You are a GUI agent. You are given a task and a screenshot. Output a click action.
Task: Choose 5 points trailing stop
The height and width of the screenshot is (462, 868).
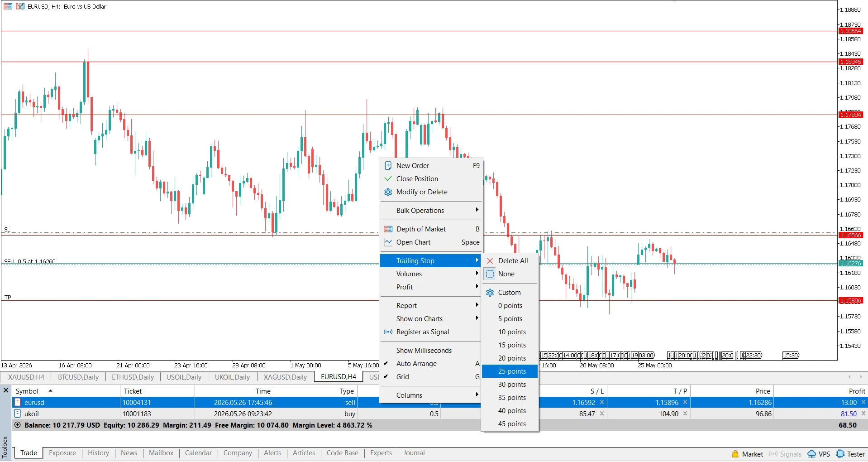pos(510,319)
